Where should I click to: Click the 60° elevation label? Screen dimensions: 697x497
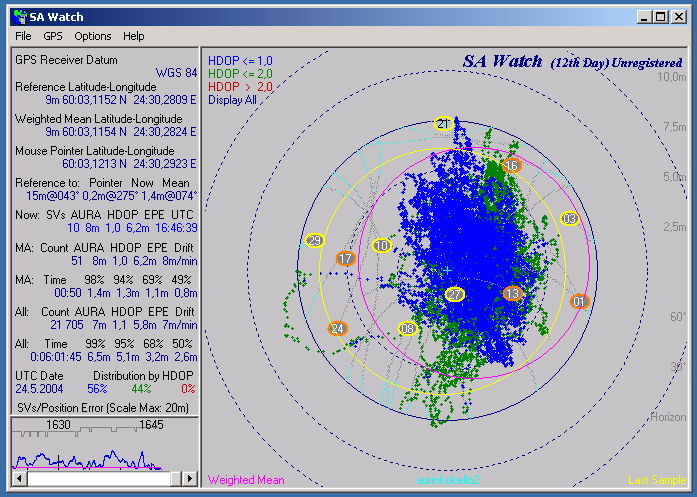(x=678, y=317)
